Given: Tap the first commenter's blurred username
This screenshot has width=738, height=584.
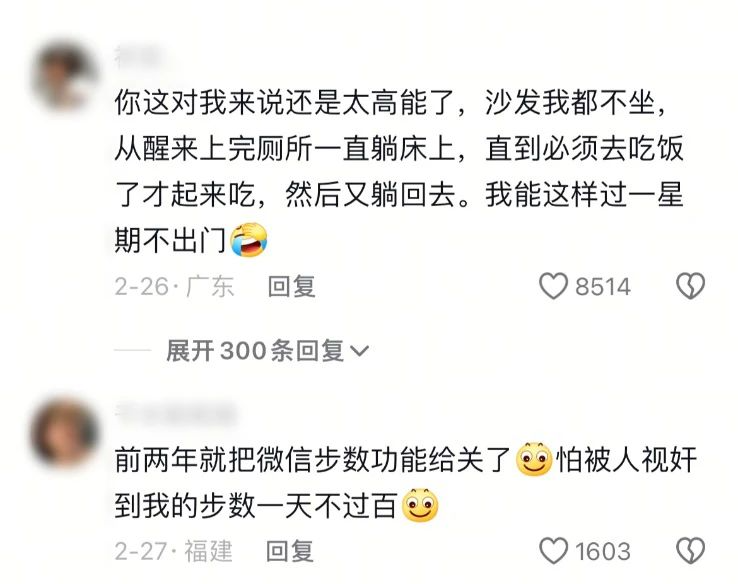Looking at the screenshot, I should (x=138, y=55).
